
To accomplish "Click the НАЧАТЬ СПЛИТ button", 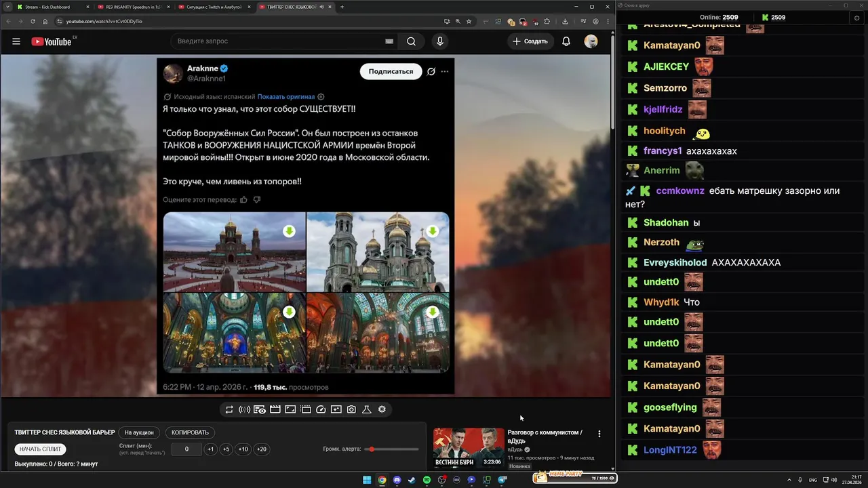I will (40, 449).
